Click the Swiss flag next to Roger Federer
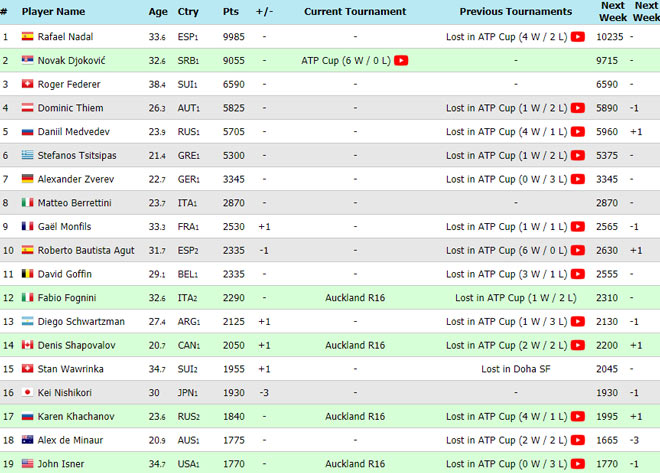The width and height of the screenshot is (660, 473). tap(27, 84)
